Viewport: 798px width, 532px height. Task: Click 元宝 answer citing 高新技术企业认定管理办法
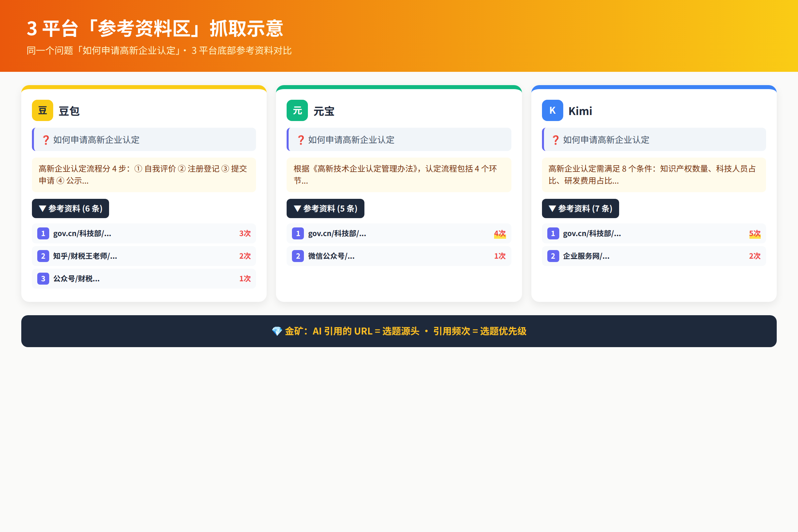[399, 175]
